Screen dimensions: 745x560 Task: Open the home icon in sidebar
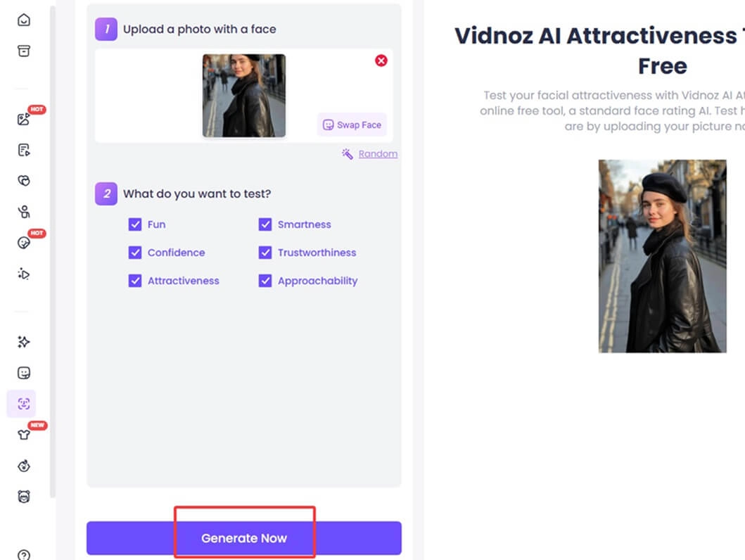tap(24, 20)
